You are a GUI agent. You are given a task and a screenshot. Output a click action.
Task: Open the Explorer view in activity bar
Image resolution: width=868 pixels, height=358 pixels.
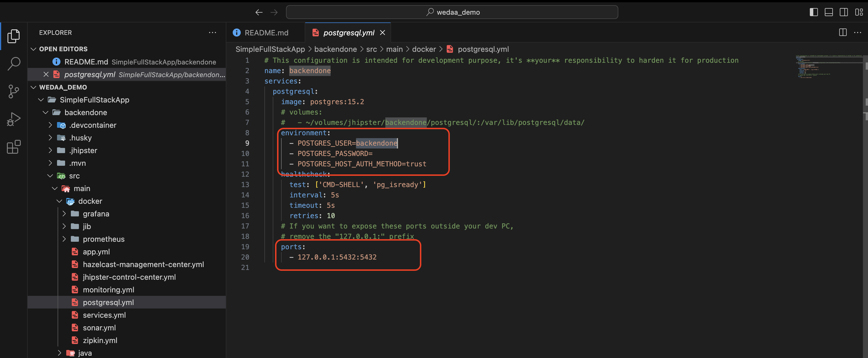(14, 36)
